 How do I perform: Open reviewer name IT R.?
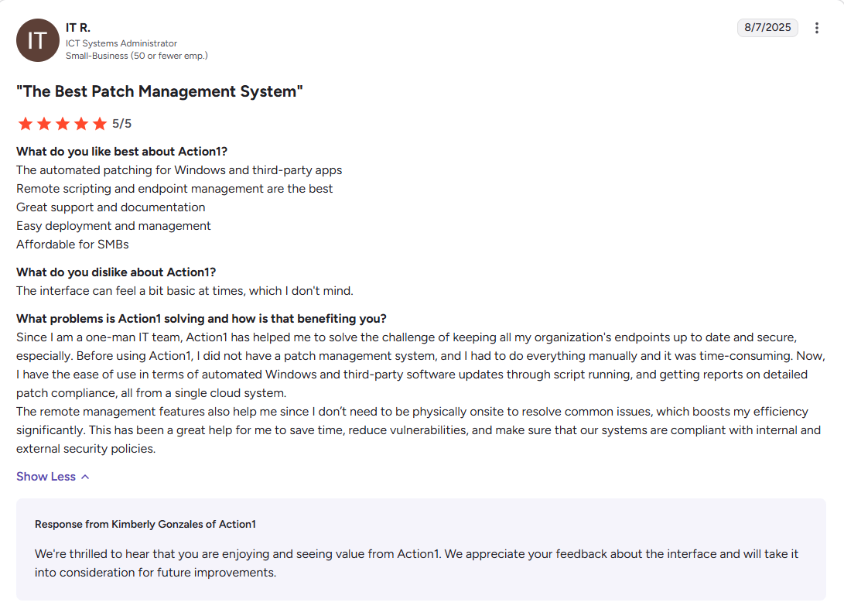78,28
